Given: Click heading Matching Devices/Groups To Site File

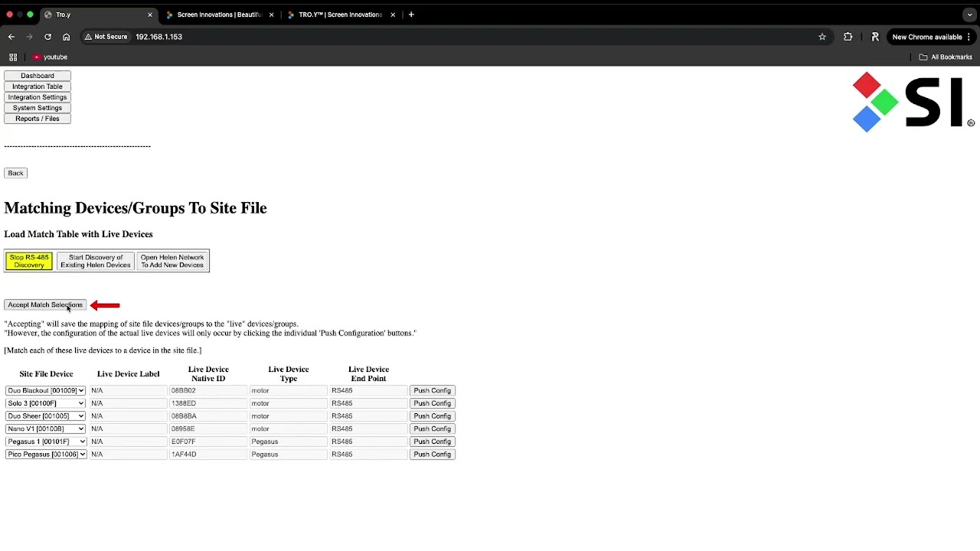Looking at the screenshot, I should [136, 208].
